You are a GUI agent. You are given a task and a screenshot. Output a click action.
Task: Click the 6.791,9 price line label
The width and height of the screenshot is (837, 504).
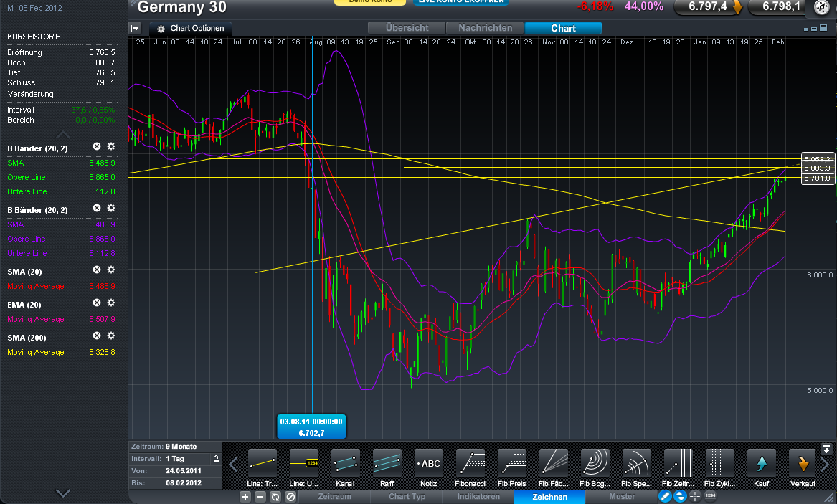[817, 178]
